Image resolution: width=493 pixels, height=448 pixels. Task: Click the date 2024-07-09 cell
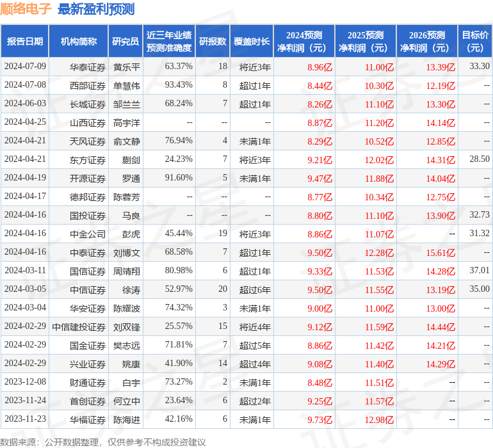coord(25,67)
